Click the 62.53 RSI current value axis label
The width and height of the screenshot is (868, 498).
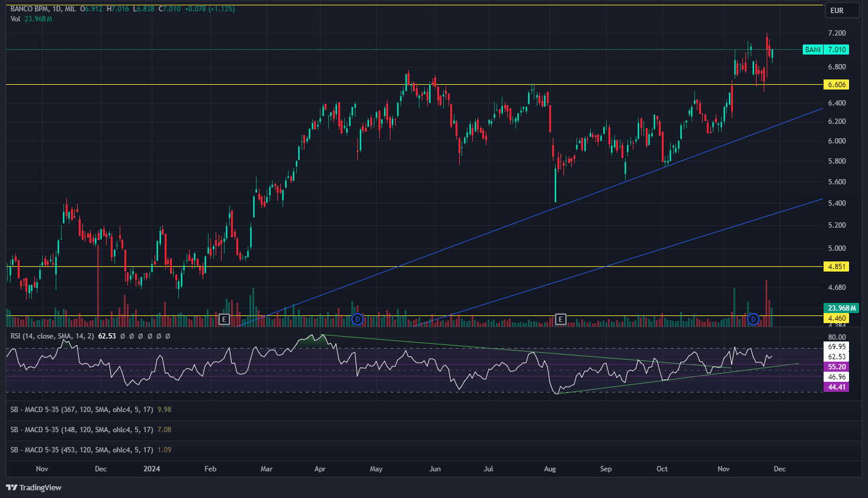click(837, 357)
